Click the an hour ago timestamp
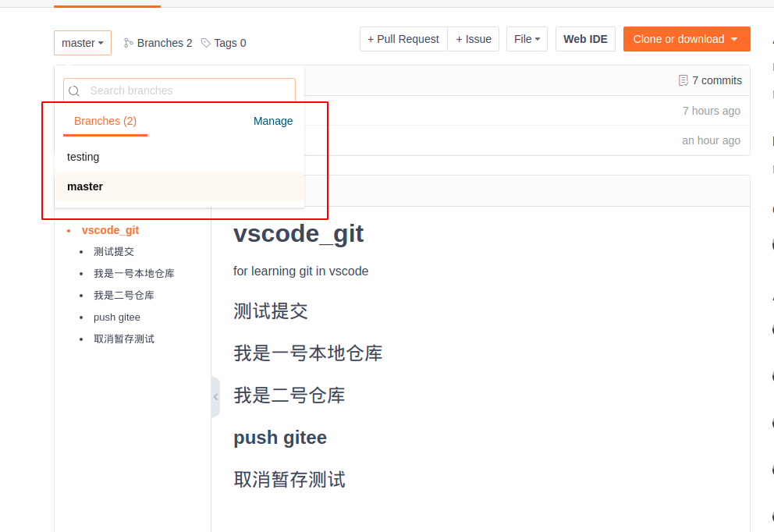 711,140
